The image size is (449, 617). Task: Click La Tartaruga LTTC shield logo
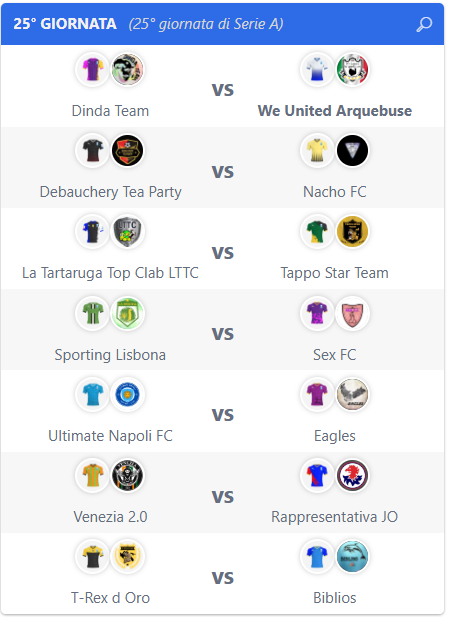click(127, 231)
